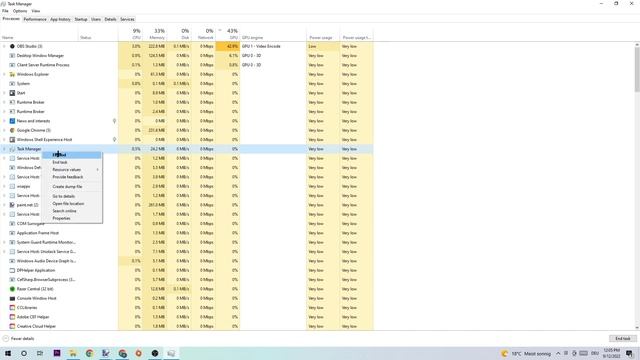Sort processes by the Network column header
Screen dimensions: 640x360
(x=203, y=34)
